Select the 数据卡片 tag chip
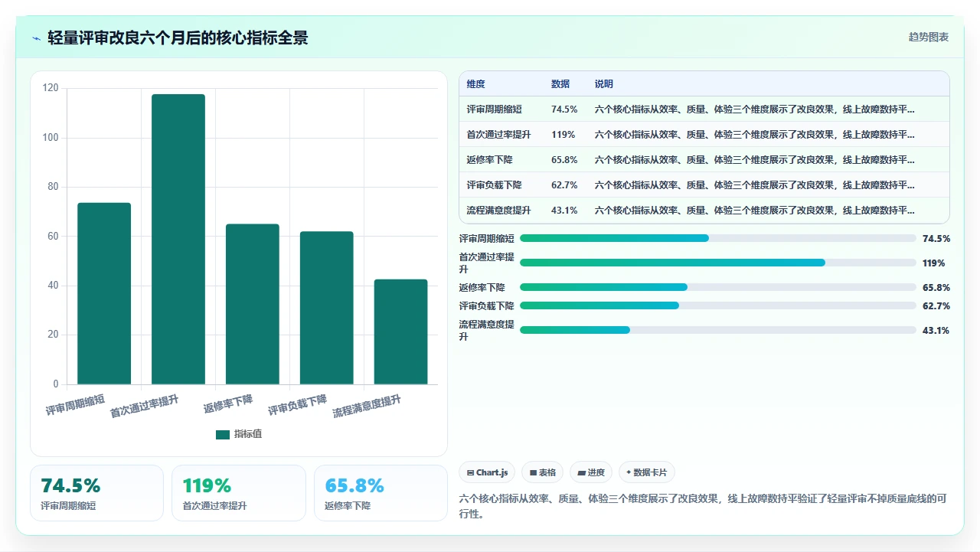This screenshot has height=552, width=980. point(647,472)
